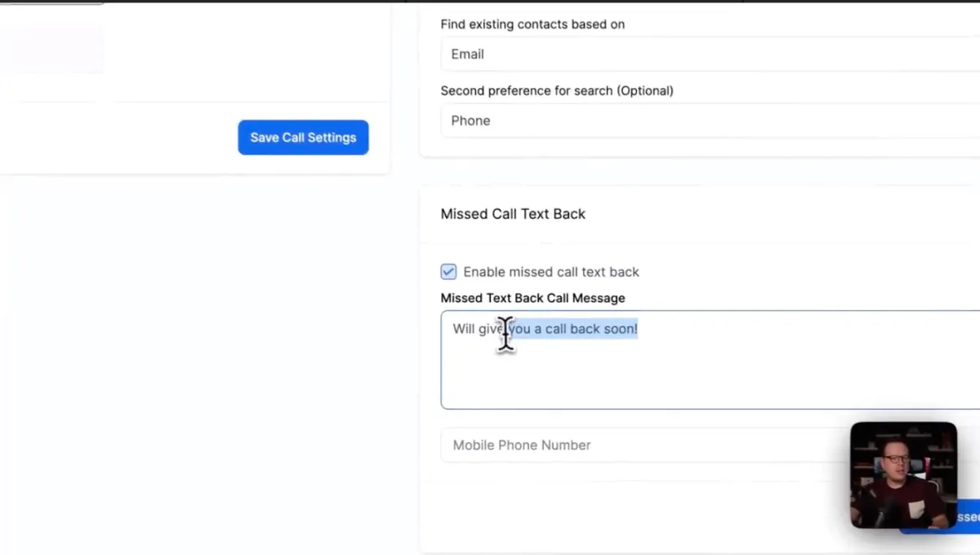Uncheck the Enable missed call text back checkbox
The width and height of the screenshot is (980, 555).
pyautogui.click(x=448, y=272)
